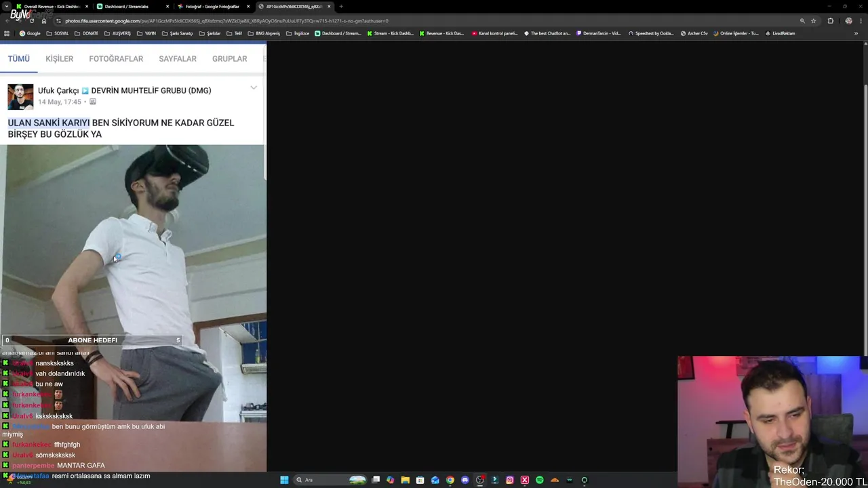Bookmark this page with star icon
Screen dimensions: 868x488
tap(813, 21)
